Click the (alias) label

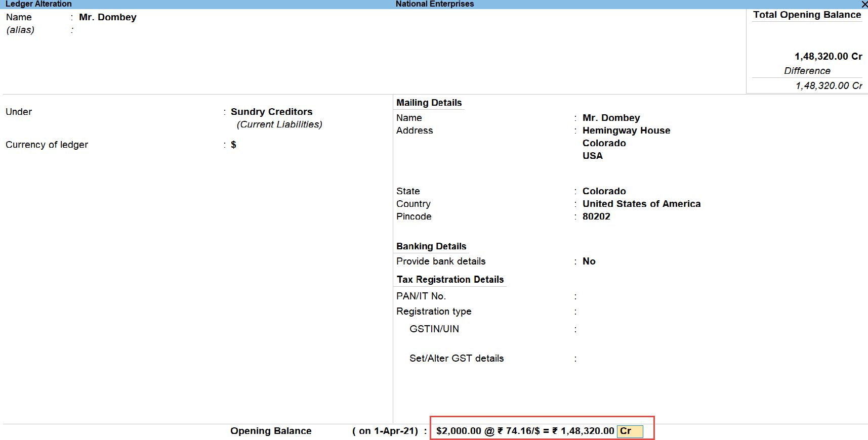point(20,30)
